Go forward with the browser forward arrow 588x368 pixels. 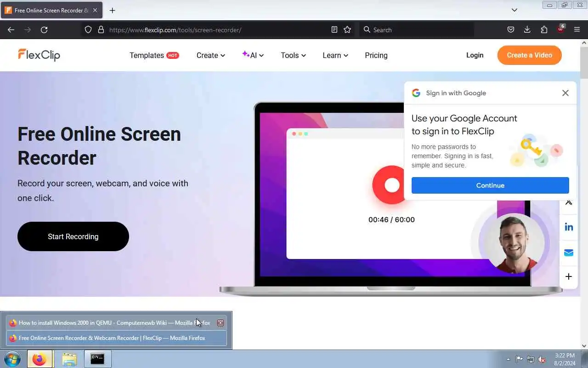pyautogui.click(x=28, y=29)
